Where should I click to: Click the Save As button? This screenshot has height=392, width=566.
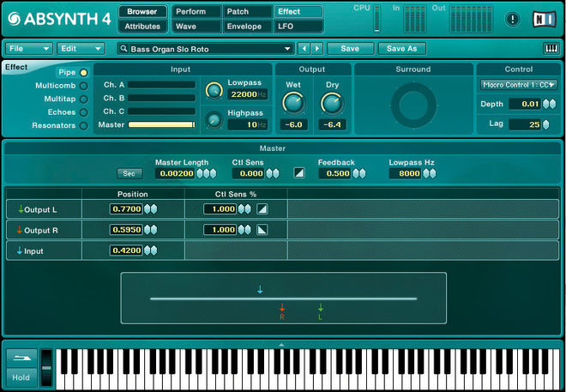[401, 48]
